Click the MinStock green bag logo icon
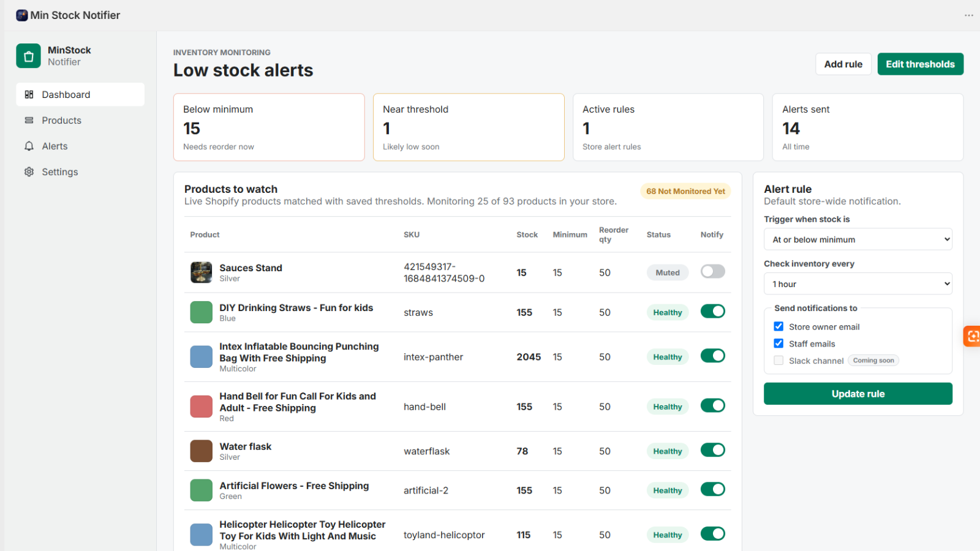The image size is (980, 551). [28, 56]
